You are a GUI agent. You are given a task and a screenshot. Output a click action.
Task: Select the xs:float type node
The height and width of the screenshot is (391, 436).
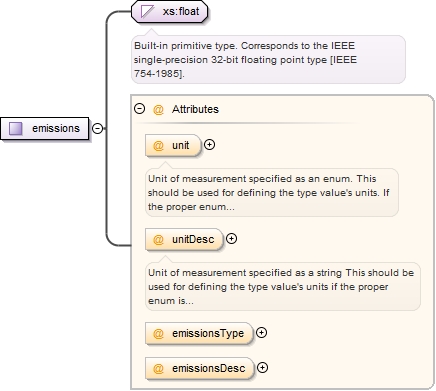click(x=169, y=11)
